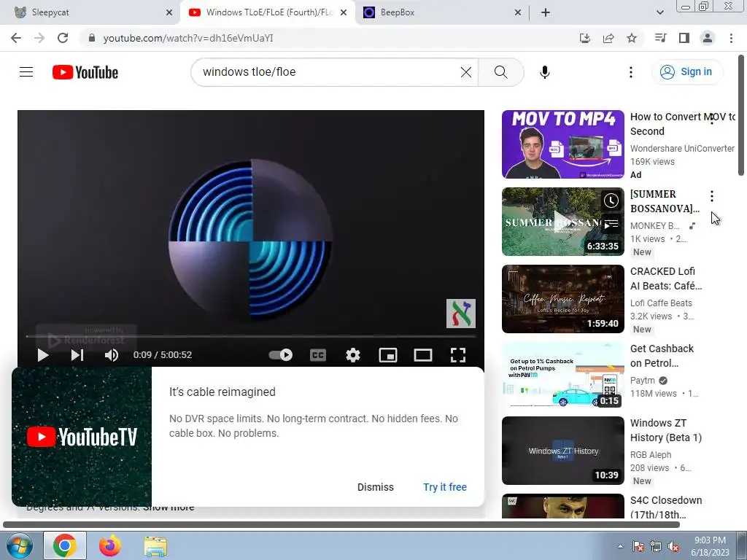Image resolution: width=747 pixels, height=560 pixels.
Task: Click the page vertical scrollbar
Action: (741, 116)
